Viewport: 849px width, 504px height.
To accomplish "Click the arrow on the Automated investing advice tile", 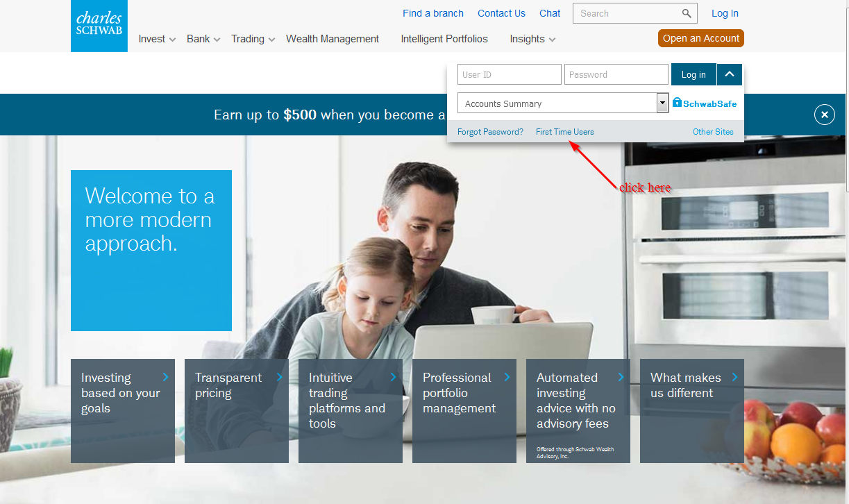I will click(621, 377).
